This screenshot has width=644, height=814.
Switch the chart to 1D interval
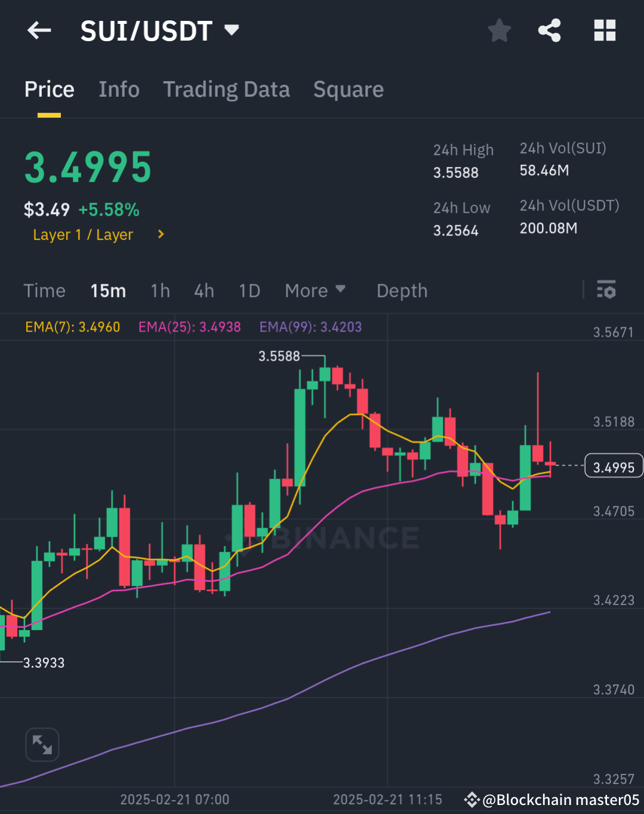tap(249, 290)
